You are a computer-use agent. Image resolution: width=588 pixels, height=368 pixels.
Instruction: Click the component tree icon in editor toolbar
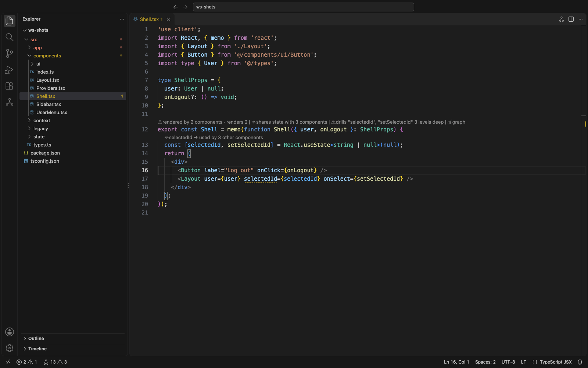click(562, 19)
